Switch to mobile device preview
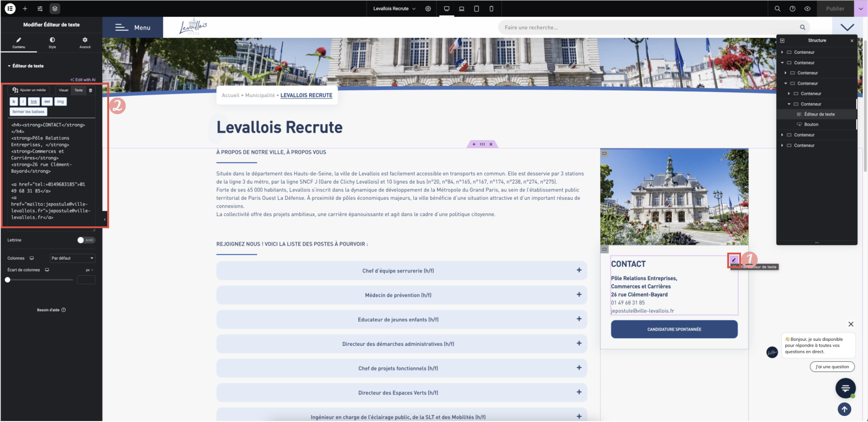 click(x=491, y=8)
